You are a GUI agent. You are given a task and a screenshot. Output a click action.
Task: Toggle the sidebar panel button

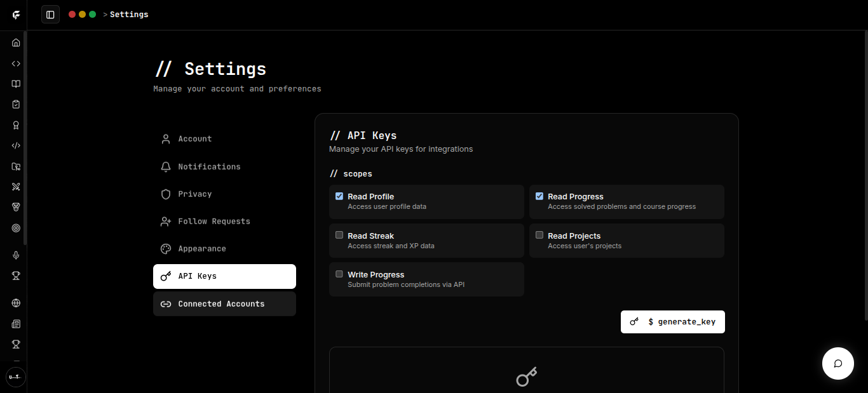50,14
